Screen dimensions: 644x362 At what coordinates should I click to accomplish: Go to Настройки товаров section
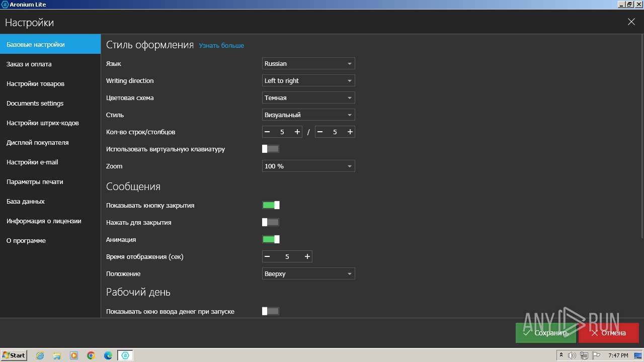(x=50, y=83)
